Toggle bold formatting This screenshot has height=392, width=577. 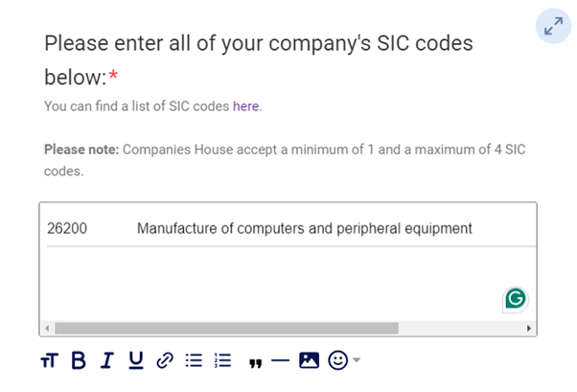coord(79,360)
